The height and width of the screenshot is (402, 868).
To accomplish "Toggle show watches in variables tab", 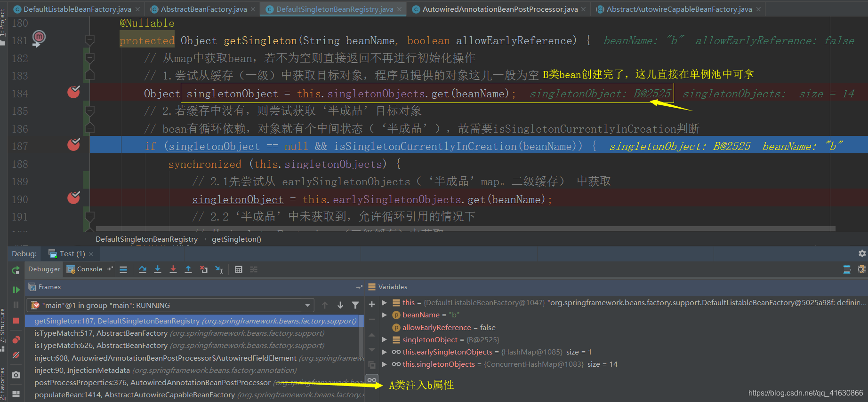I will [x=372, y=380].
